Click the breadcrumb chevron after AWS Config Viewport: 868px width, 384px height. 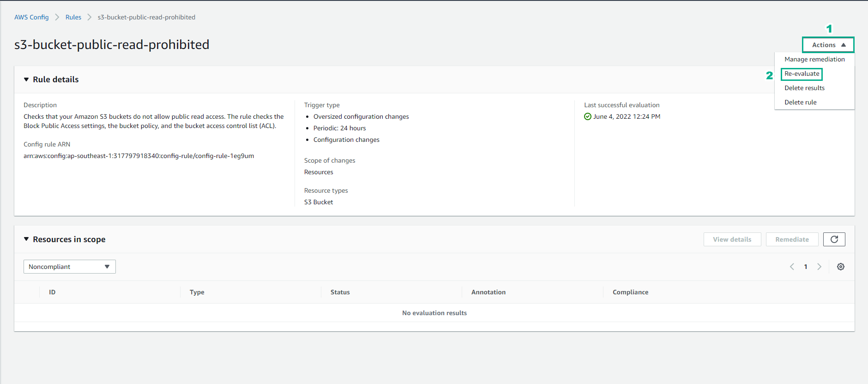click(57, 17)
